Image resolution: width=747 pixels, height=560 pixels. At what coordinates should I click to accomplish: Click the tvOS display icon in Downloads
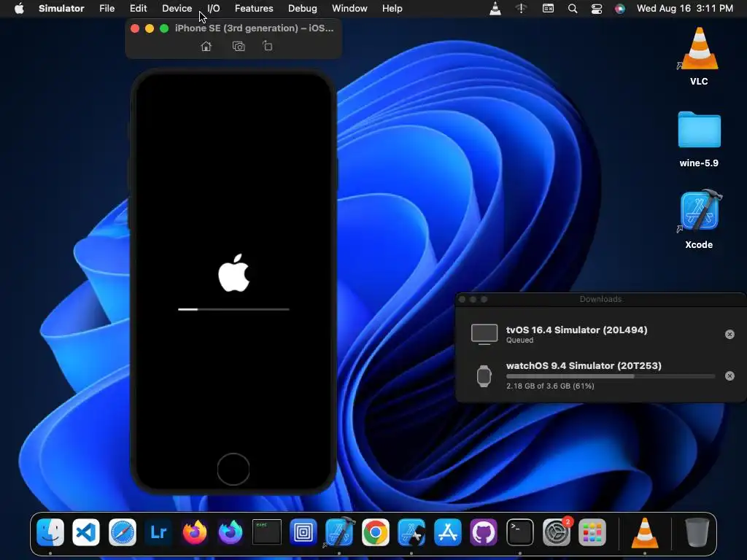pos(484,334)
